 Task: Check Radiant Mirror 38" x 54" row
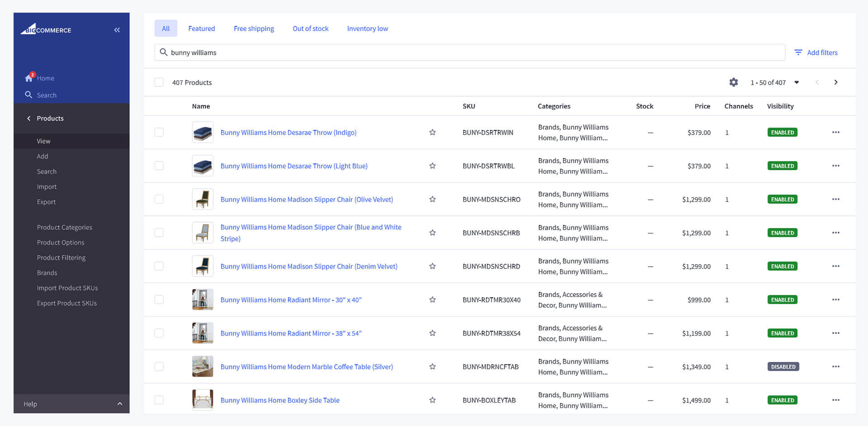tap(159, 333)
